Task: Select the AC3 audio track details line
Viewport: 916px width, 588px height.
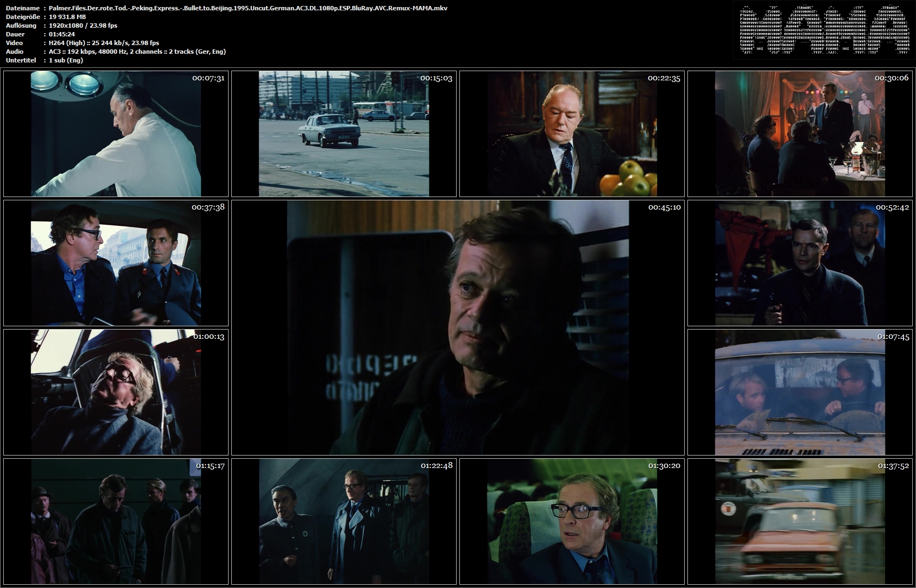Action: [137, 52]
